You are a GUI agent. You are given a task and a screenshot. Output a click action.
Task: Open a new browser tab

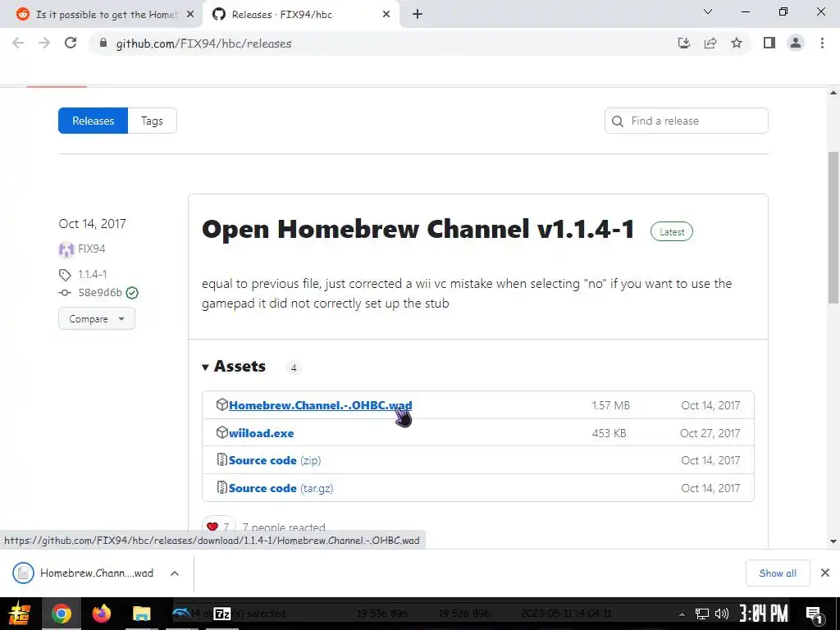[418, 15]
